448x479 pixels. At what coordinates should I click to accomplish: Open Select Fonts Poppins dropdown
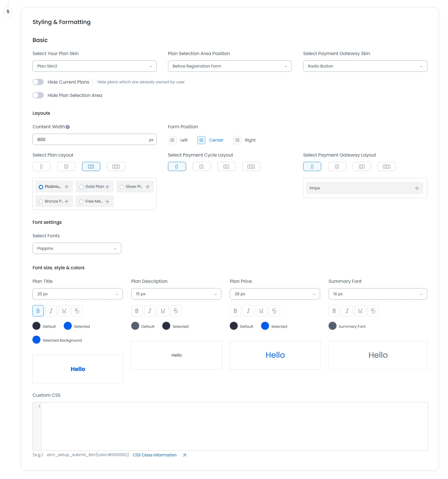(x=77, y=248)
